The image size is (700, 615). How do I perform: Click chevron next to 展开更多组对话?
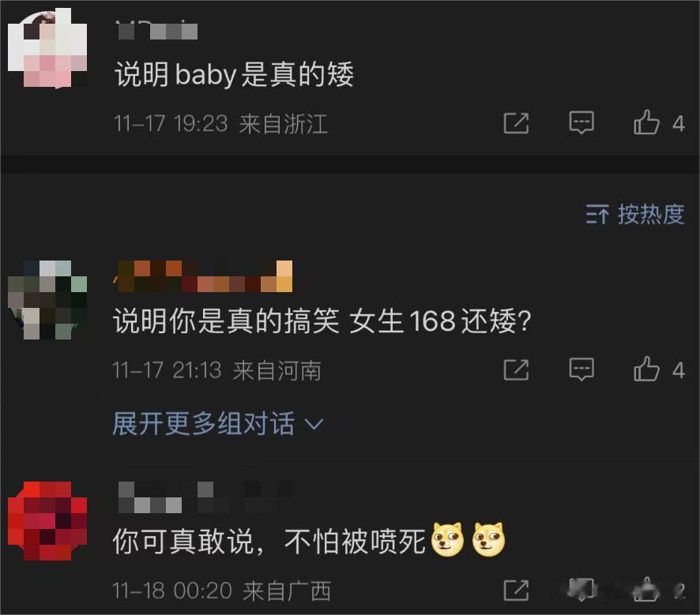pyautogui.click(x=314, y=424)
